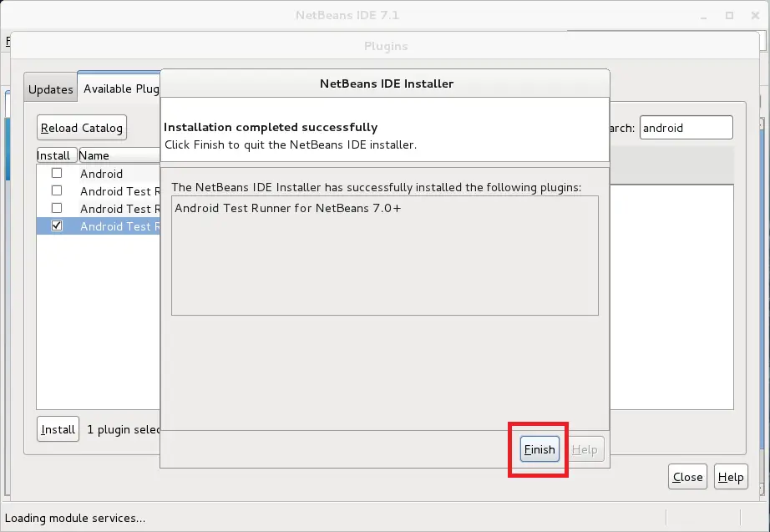Minimize the NetBeans IDE 7.1 window
This screenshot has width=770, height=532.
[x=704, y=17]
